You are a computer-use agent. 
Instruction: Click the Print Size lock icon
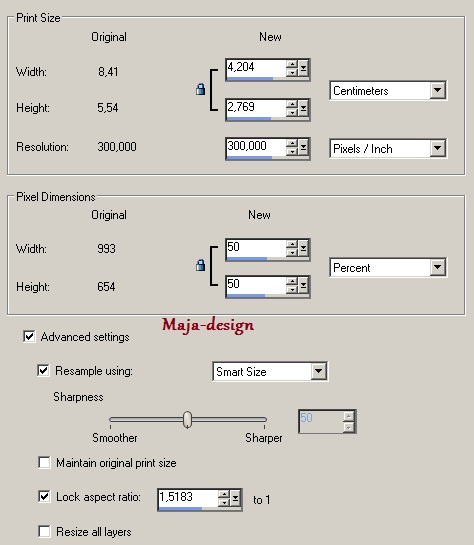coord(200,89)
